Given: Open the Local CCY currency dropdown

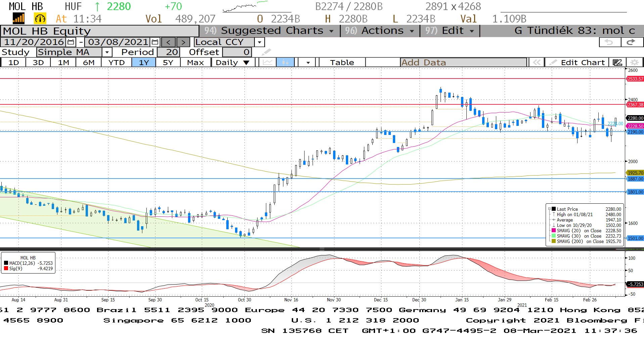Looking at the screenshot, I should click(259, 42).
